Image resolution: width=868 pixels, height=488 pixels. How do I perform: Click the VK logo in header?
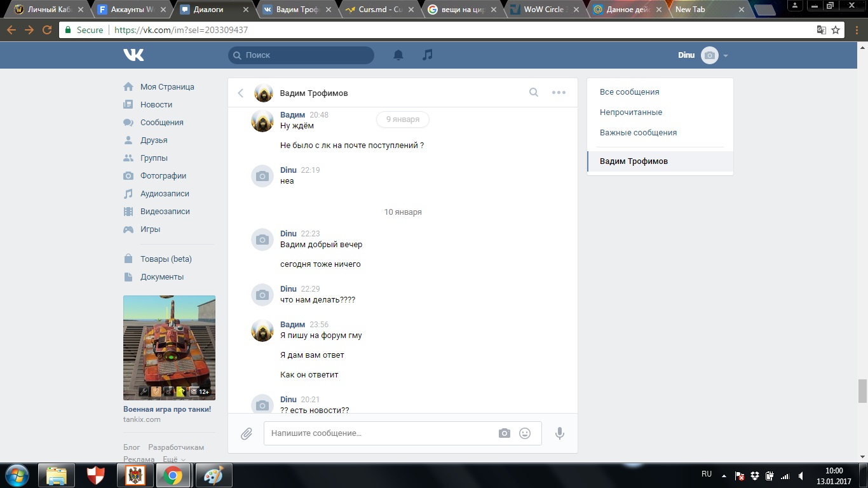pyautogui.click(x=133, y=55)
